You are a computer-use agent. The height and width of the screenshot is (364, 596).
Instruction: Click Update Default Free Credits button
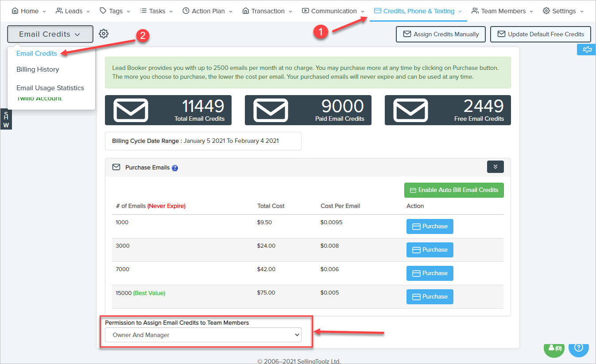tap(540, 34)
